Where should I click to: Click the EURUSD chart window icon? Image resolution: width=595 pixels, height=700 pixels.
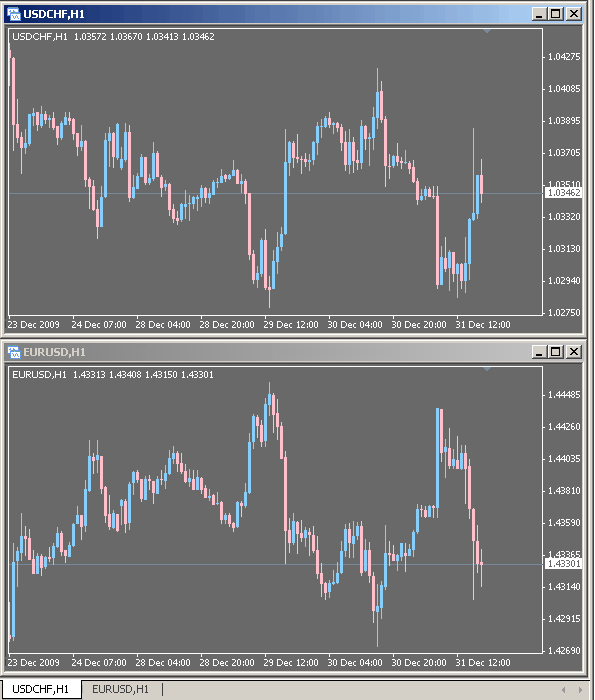pyautogui.click(x=14, y=352)
